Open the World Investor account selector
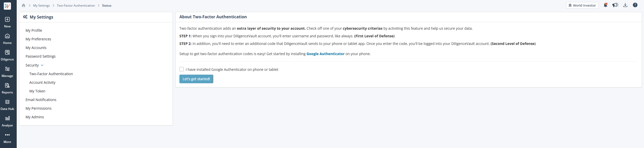The image size is (644, 148). [x=582, y=5]
